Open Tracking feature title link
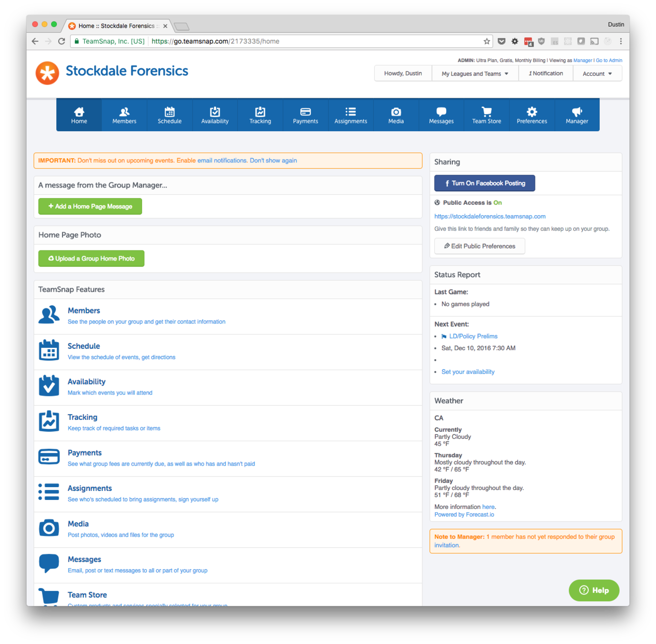The image size is (656, 644). (82, 417)
